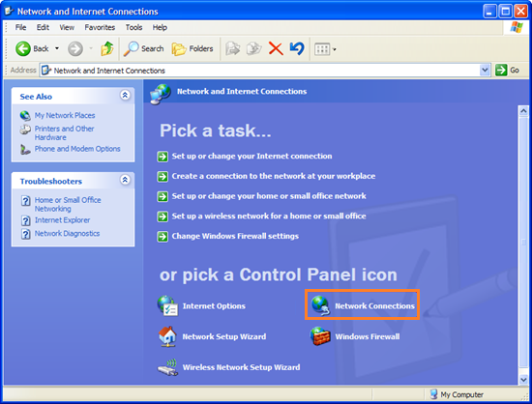
Task: Open the Network Diagnostics troubleshooter link
Action: [x=67, y=234]
